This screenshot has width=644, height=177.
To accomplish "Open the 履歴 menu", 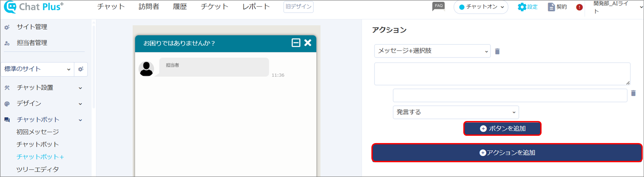I will click(x=180, y=6).
